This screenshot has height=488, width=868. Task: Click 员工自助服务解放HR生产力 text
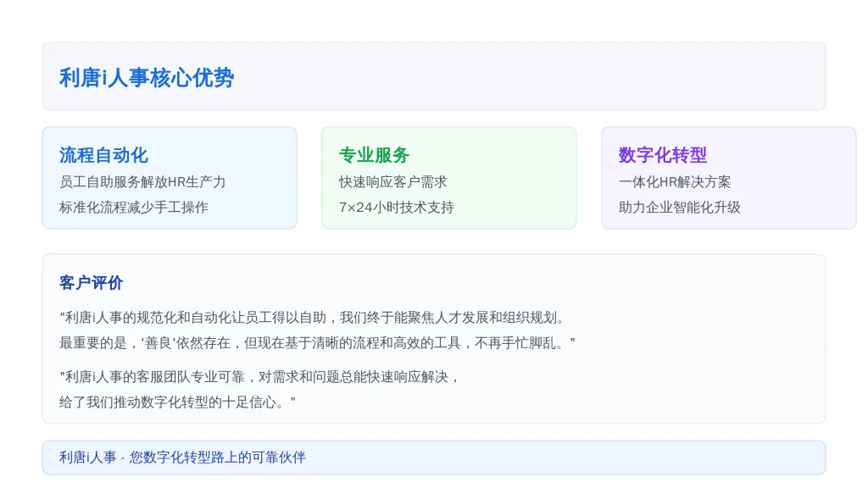[142, 182]
